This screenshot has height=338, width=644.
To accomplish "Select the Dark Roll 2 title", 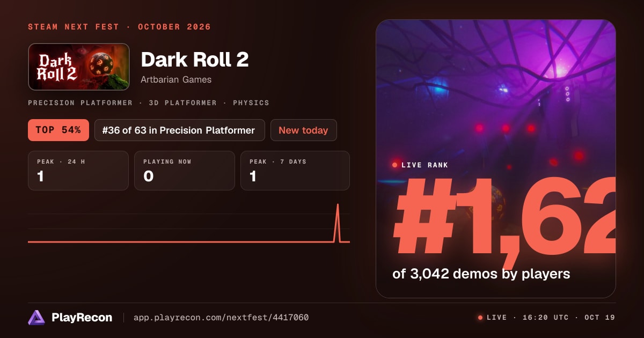I will (x=195, y=60).
